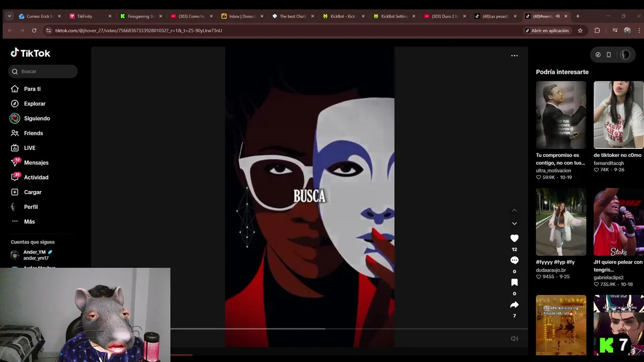Click 'Tu compromiso es contigo' video title
This screenshot has height=362, width=644.
coord(560,159)
